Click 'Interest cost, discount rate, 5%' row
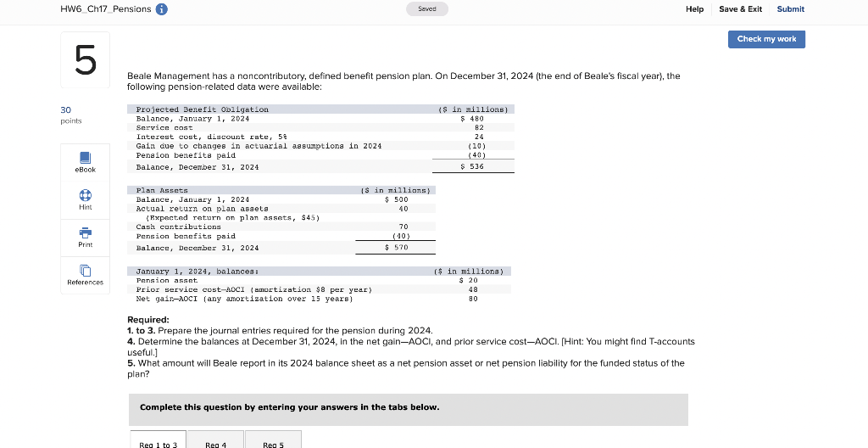Viewport: 868px width, 448px height. (x=321, y=137)
